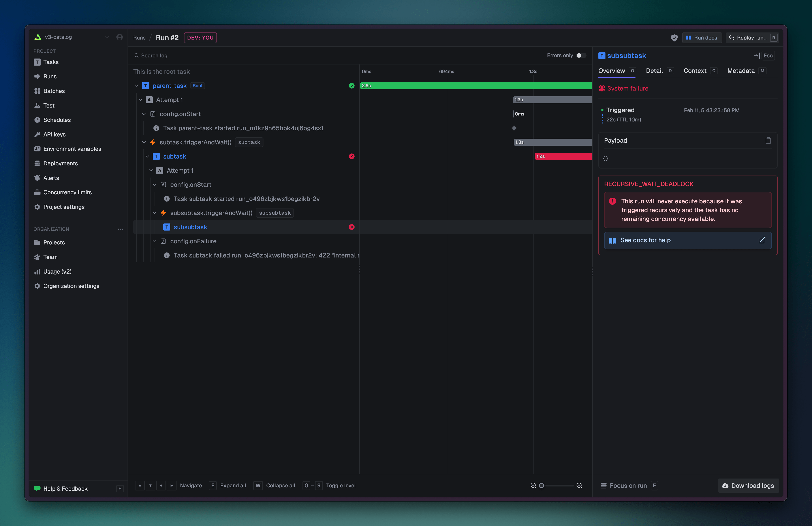Open organization more options menu
The width and height of the screenshot is (812, 526).
120,229
